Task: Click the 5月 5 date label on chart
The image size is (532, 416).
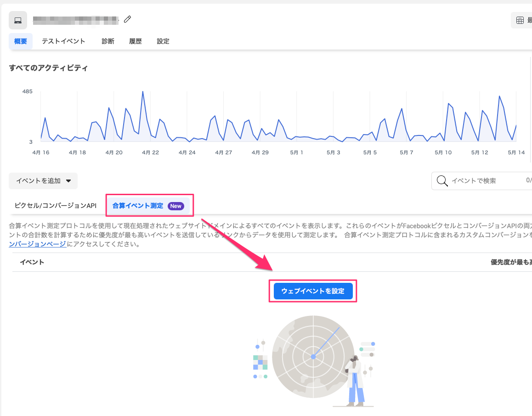Action: (370, 152)
